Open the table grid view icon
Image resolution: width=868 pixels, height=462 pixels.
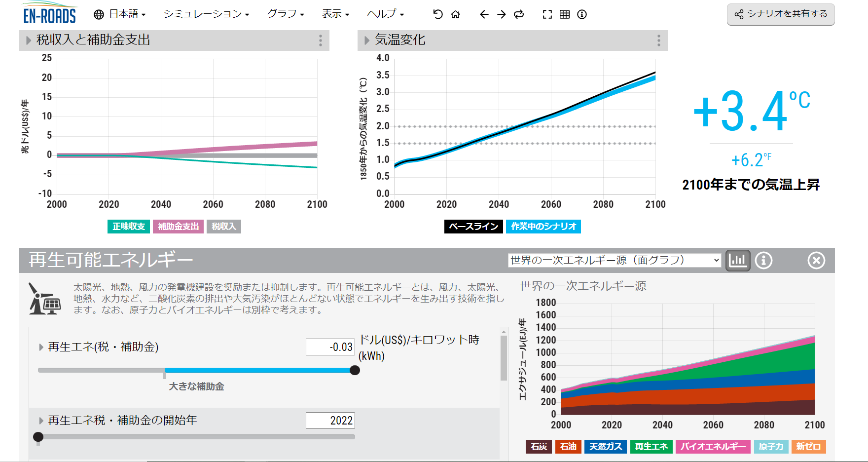tap(565, 14)
